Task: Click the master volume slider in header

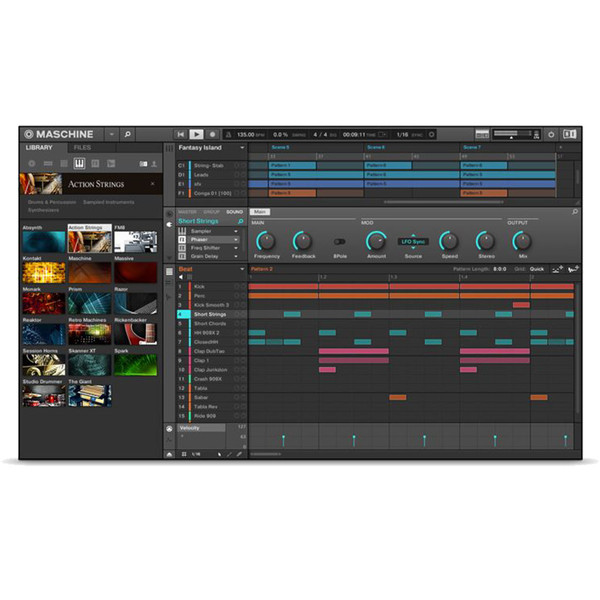Action: pos(512,134)
